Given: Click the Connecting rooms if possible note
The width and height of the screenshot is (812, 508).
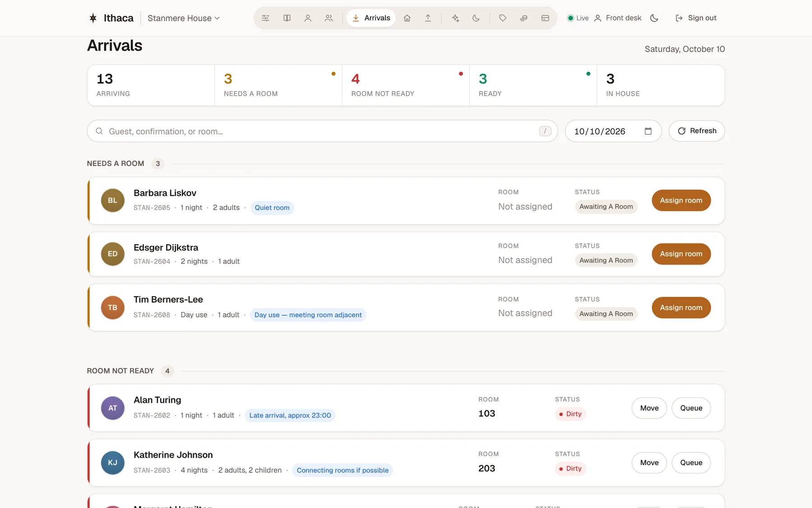Looking at the screenshot, I should [342, 470].
